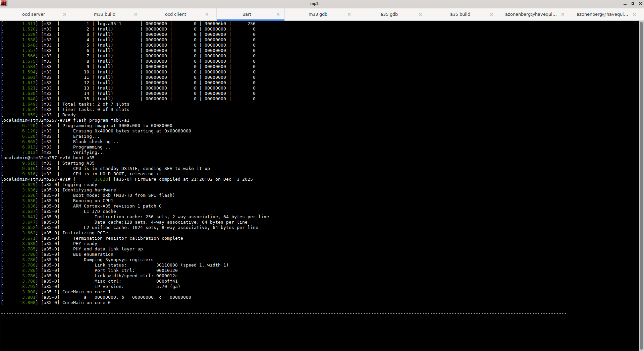Select the rightmost azonenberg@havequi tab
This screenshot has height=351, width=644.
tap(602, 14)
